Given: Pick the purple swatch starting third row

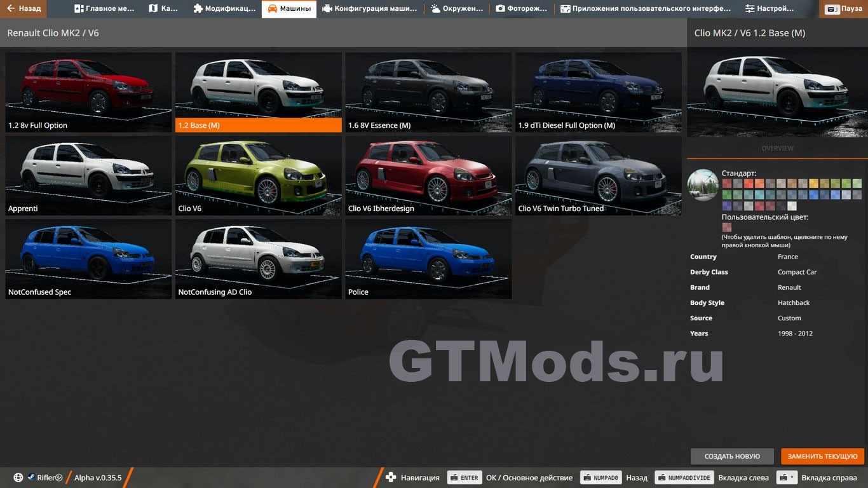Looking at the screenshot, I should (727, 206).
